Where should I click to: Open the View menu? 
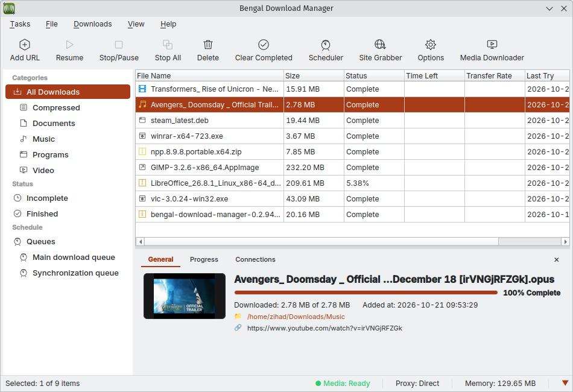click(136, 24)
